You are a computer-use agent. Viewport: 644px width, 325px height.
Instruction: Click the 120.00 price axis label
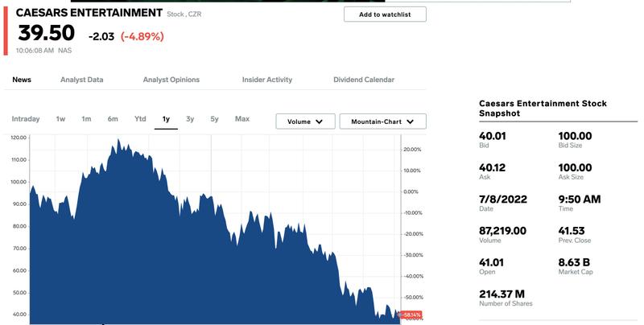coord(19,138)
